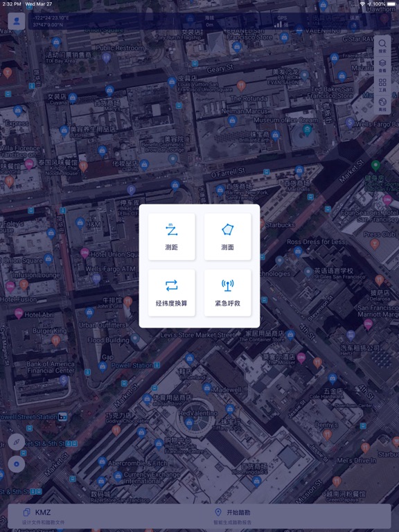Select the Public Restroom map pin

coord(107,57)
